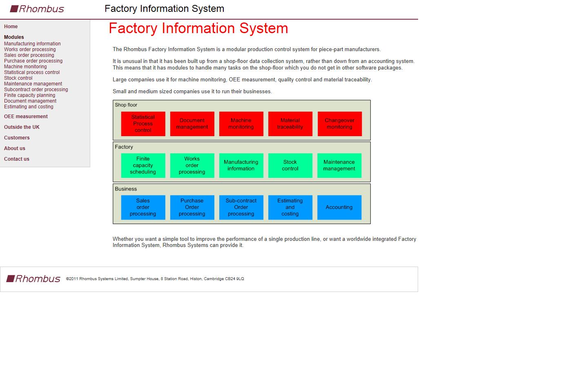Click the red Statistical Process control box

(x=143, y=124)
